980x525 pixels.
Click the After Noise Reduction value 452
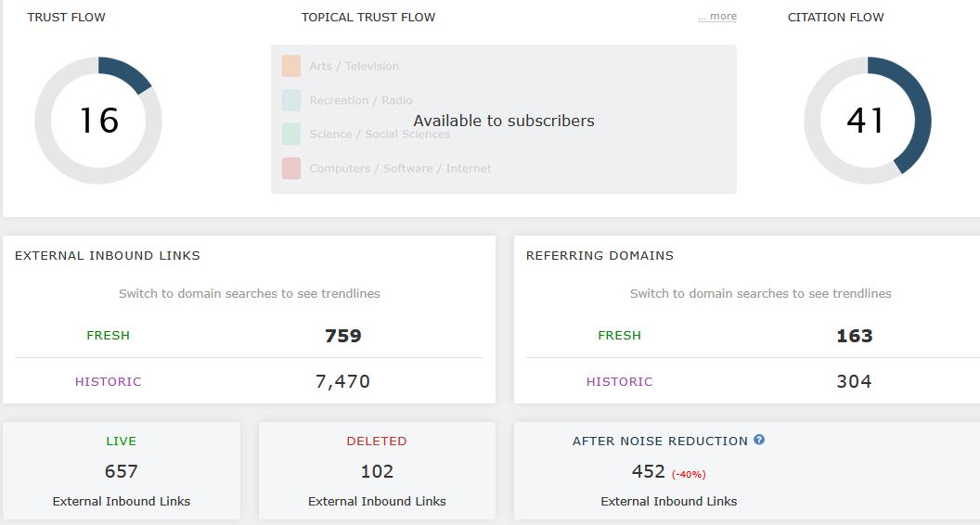(x=648, y=471)
